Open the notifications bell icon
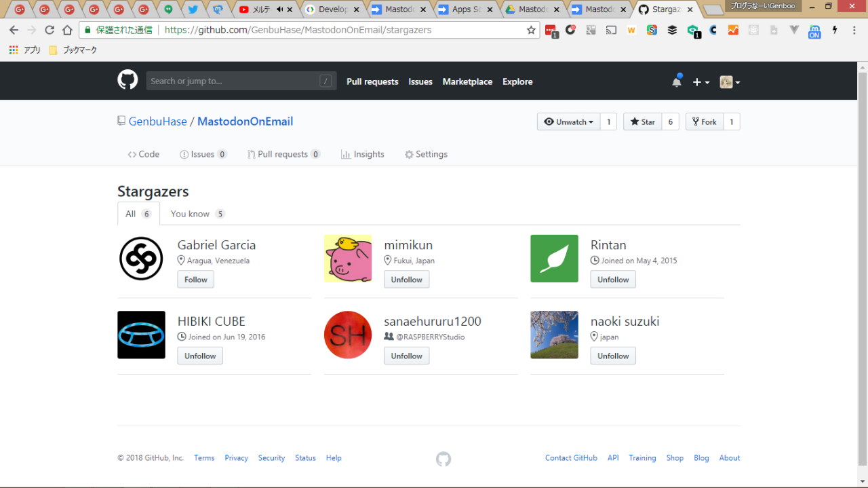 click(676, 81)
